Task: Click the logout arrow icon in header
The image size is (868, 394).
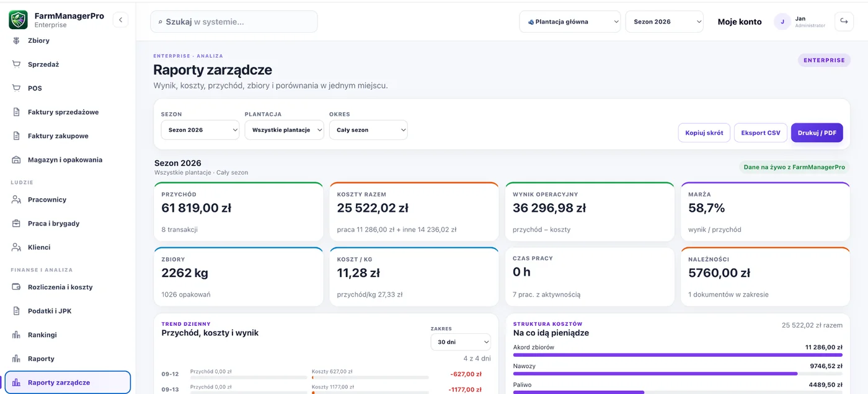Action: coord(844,21)
